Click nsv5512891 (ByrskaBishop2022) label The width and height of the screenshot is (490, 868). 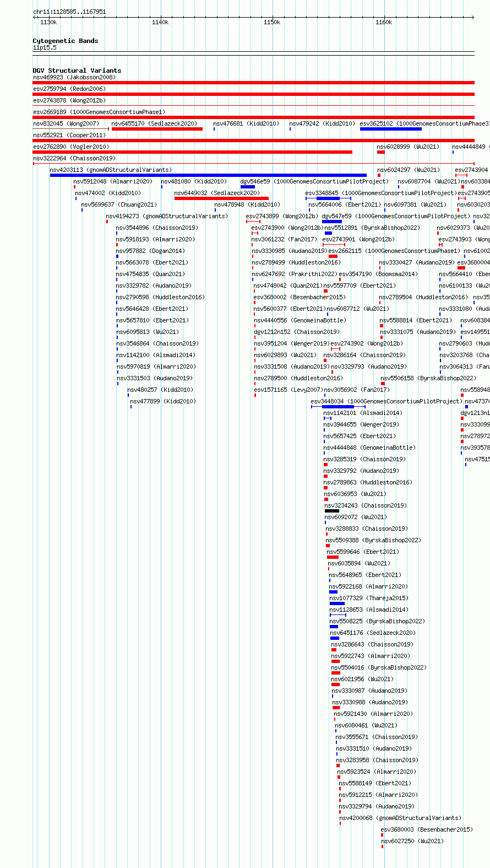(372, 228)
